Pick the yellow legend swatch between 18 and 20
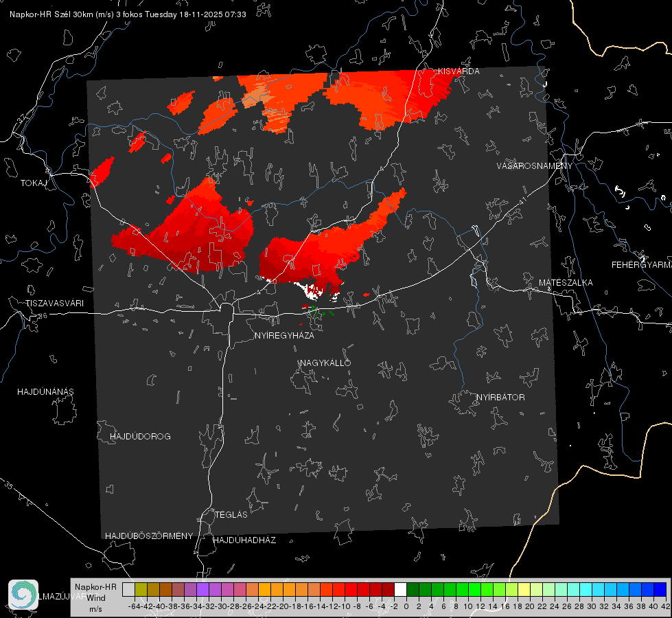The height and width of the screenshot is (618, 672). click(x=524, y=589)
